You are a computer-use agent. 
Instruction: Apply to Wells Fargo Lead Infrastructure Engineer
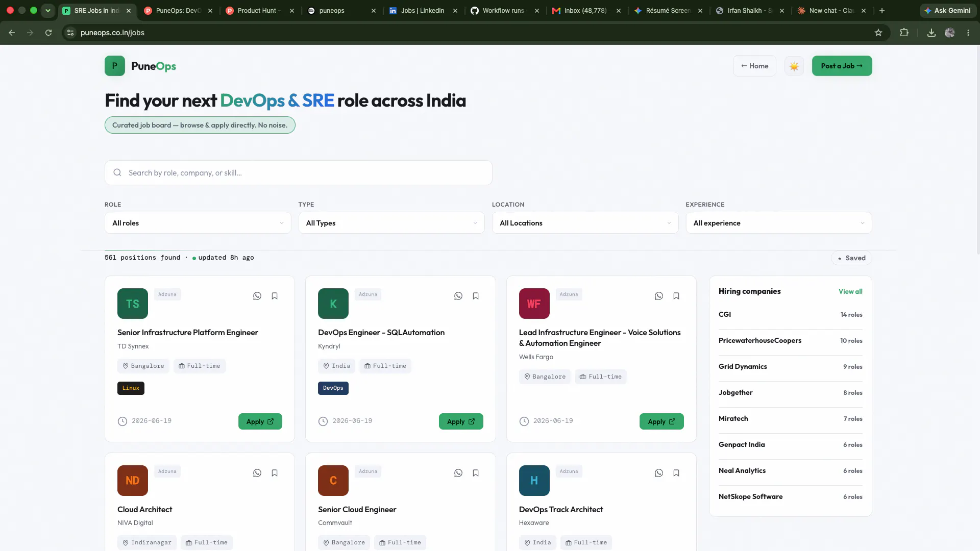[661, 421]
